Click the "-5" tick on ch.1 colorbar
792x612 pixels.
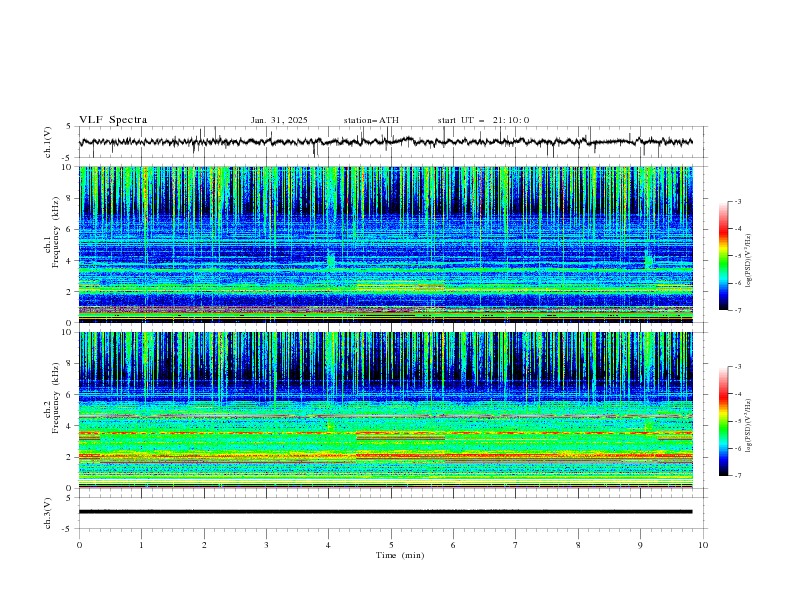tap(737, 256)
